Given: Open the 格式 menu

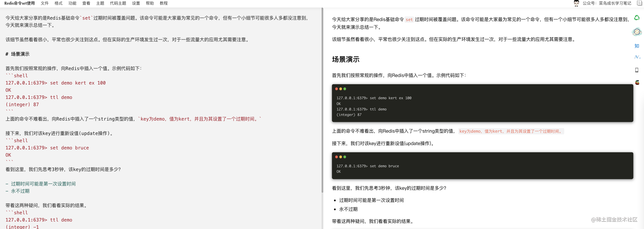Looking at the screenshot, I should pos(59,3).
